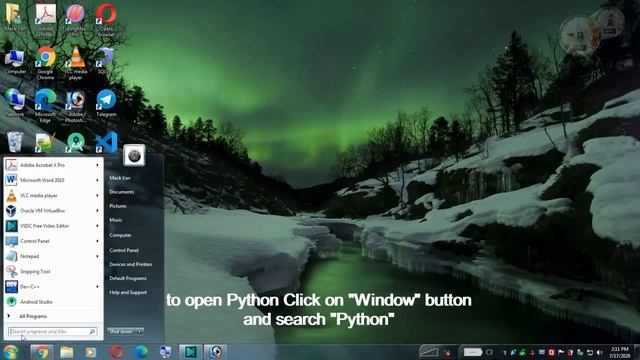Open the Google Chrome desktop shortcut
Screen dimensions: 640x360
coord(45,62)
